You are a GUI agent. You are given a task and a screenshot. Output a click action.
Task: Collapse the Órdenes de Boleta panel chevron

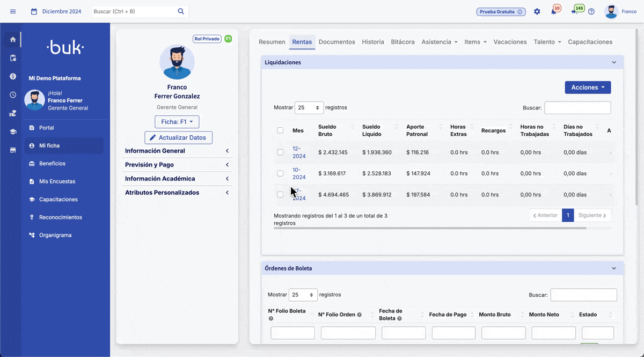(614, 268)
